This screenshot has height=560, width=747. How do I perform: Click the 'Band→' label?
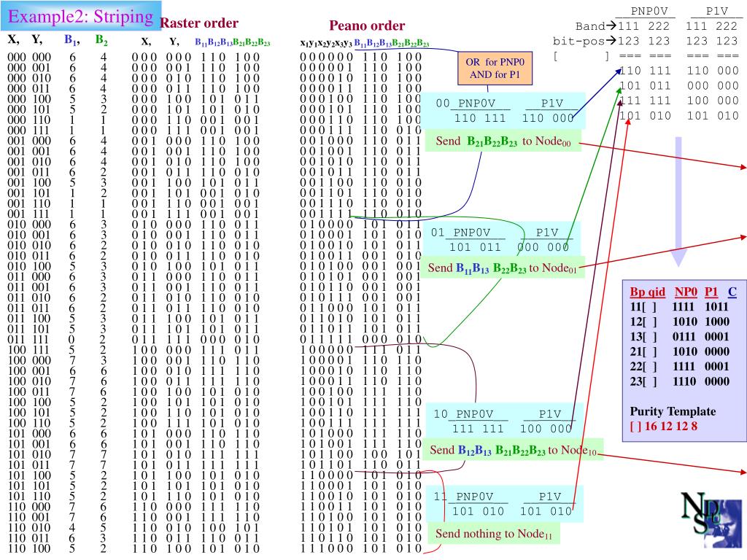[x=596, y=26]
